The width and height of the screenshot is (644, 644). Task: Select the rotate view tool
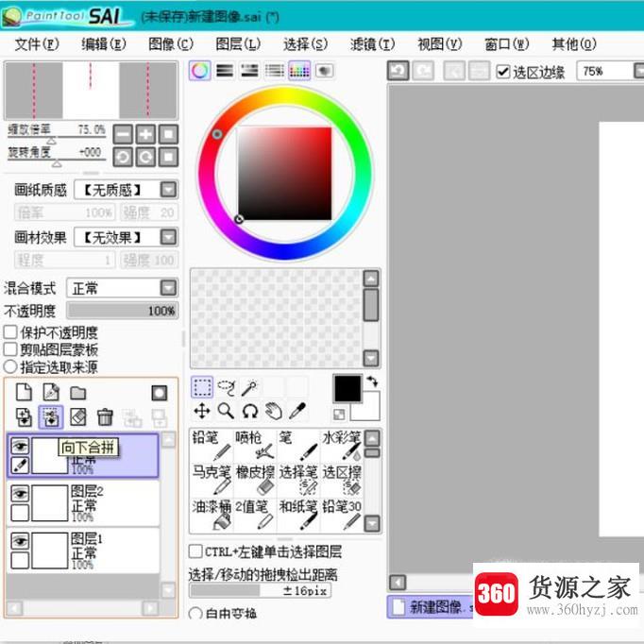tap(249, 411)
